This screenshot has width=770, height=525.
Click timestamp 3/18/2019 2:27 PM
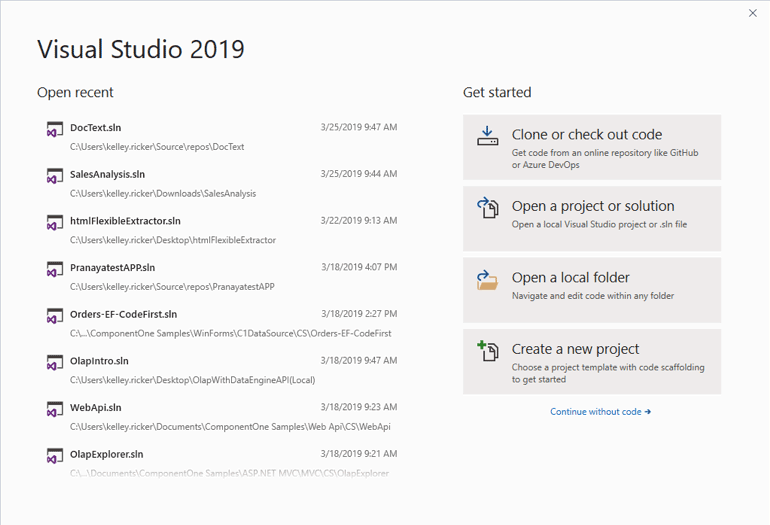pyautogui.click(x=359, y=314)
